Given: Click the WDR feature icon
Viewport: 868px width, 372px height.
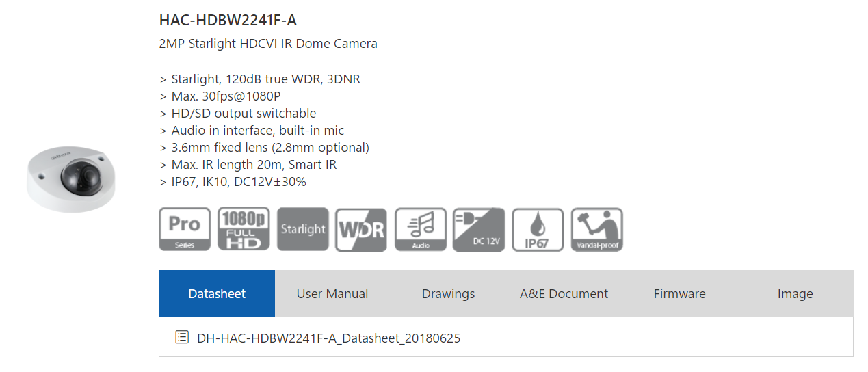Looking at the screenshot, I should (361, 230).
